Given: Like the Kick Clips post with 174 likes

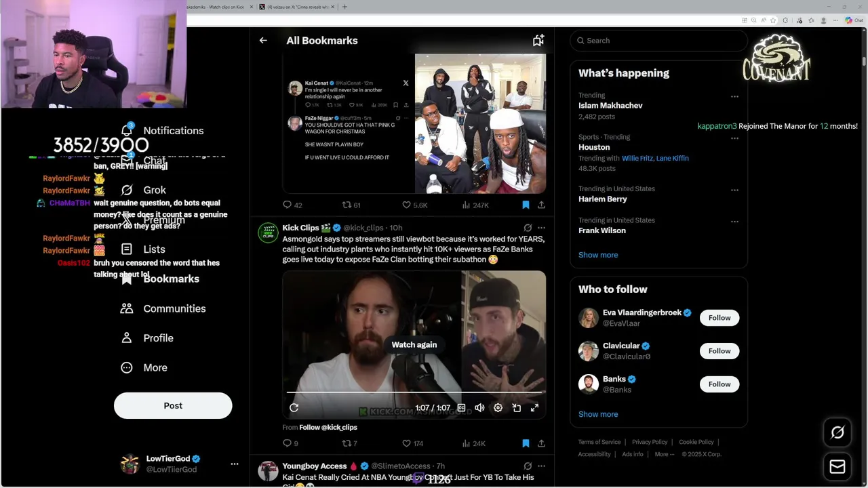Looking at the screenshot, I should 412,443.
